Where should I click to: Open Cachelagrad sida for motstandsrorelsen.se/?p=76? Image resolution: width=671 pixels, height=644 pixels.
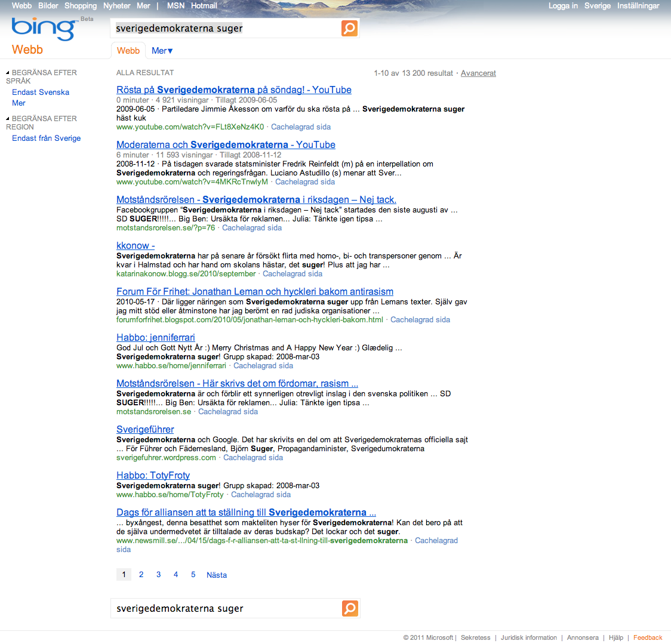[x=252, y=228]
